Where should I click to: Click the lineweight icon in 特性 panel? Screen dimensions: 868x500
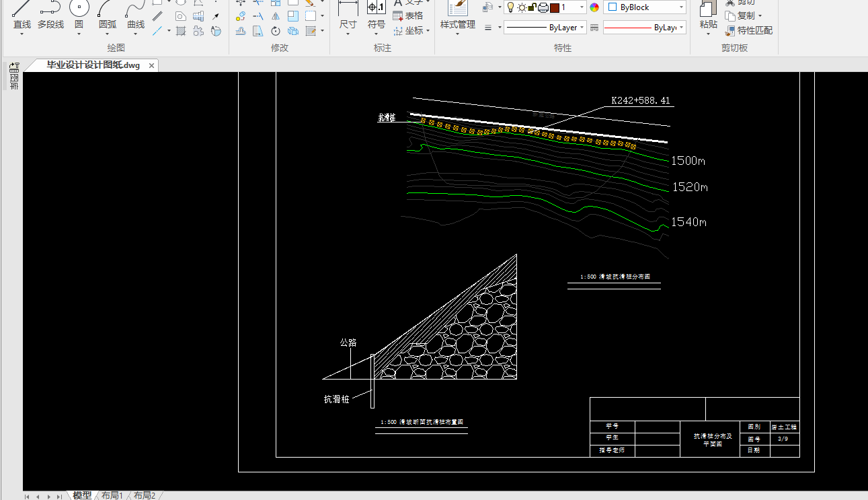click(x=489, y=28)
